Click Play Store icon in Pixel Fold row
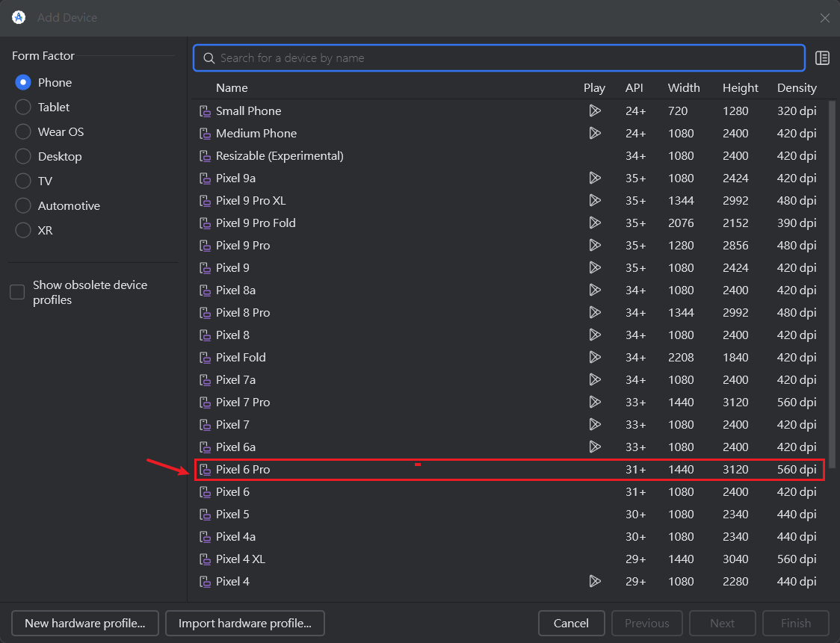840x643 pixels. 595,357
